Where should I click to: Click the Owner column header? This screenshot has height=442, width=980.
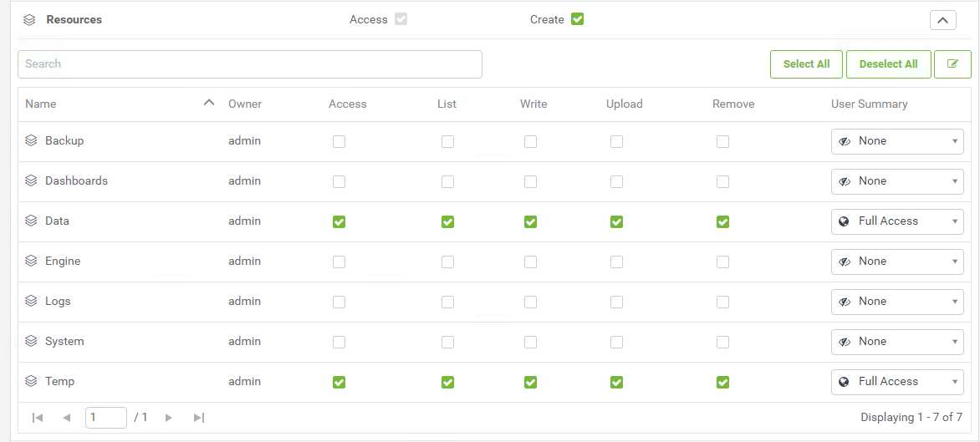pos(245,104)
